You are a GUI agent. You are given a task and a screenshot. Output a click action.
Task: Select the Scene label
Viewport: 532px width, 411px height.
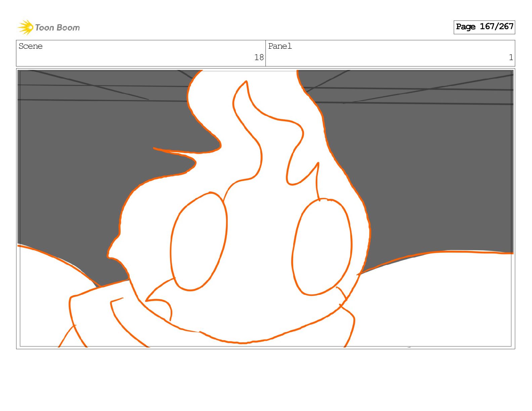31,46
